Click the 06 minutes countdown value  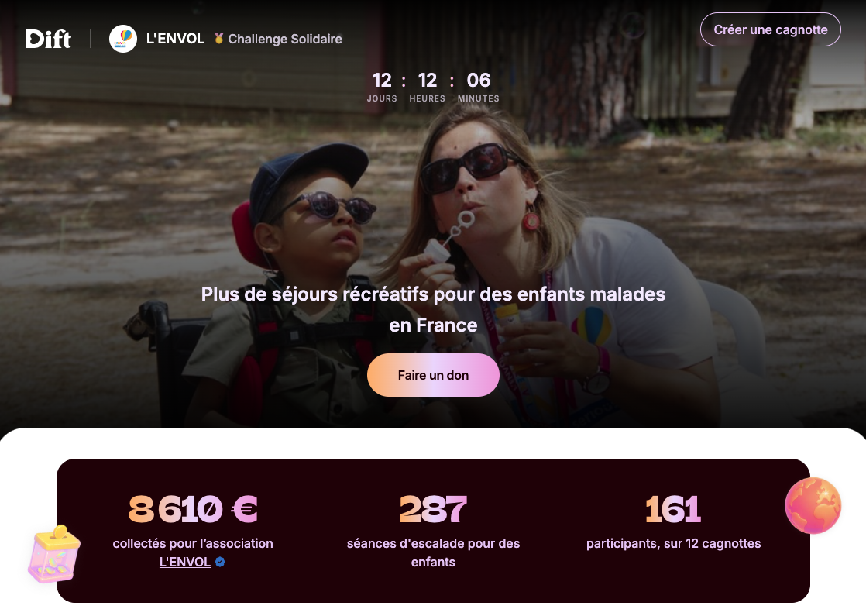click(478, 81)
